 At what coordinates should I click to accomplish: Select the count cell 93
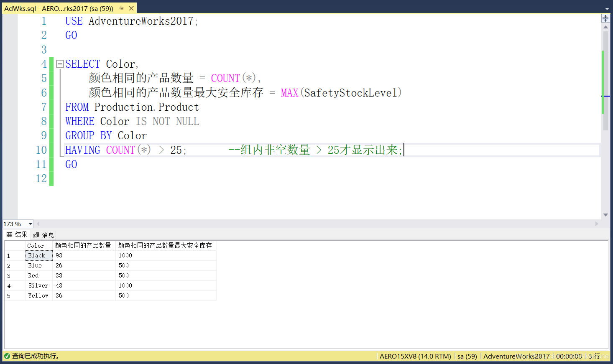[x=84, y=255]
